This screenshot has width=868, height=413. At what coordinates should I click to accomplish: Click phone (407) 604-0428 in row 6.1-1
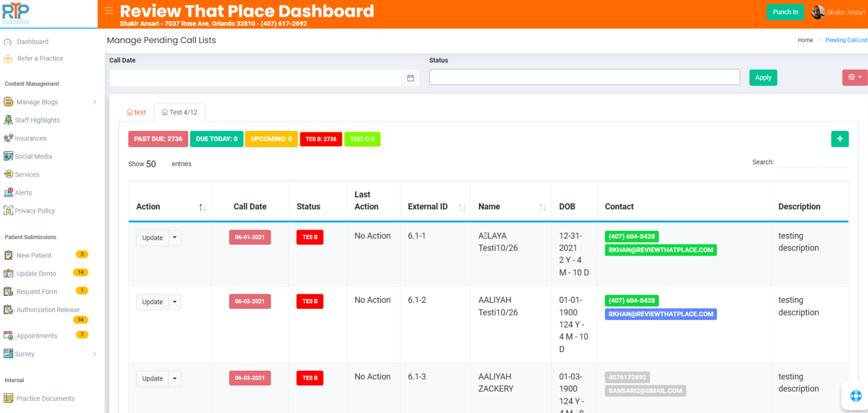(x=631, y=237)
